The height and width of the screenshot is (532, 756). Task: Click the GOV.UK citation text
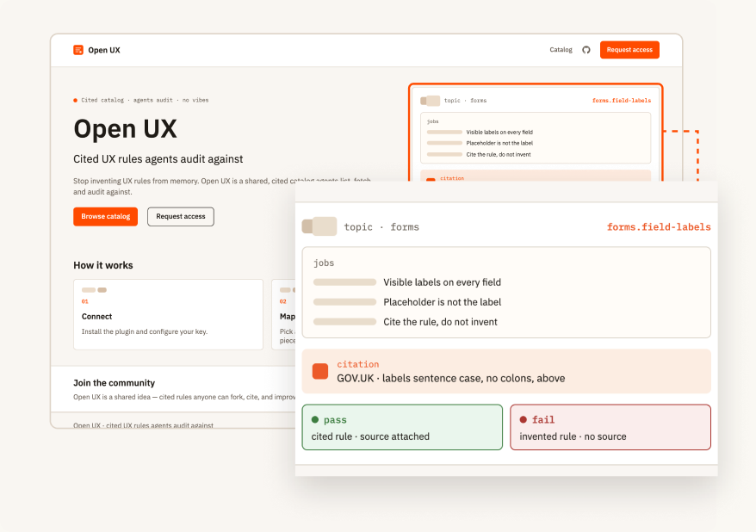pyautogui.click(x=451, y=378)
